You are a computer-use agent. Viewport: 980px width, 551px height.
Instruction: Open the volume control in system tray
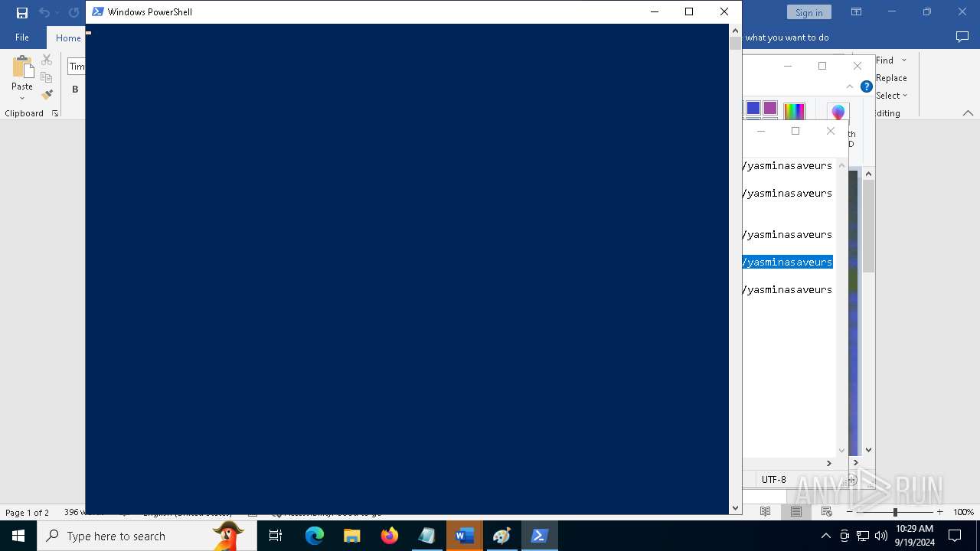881,536
